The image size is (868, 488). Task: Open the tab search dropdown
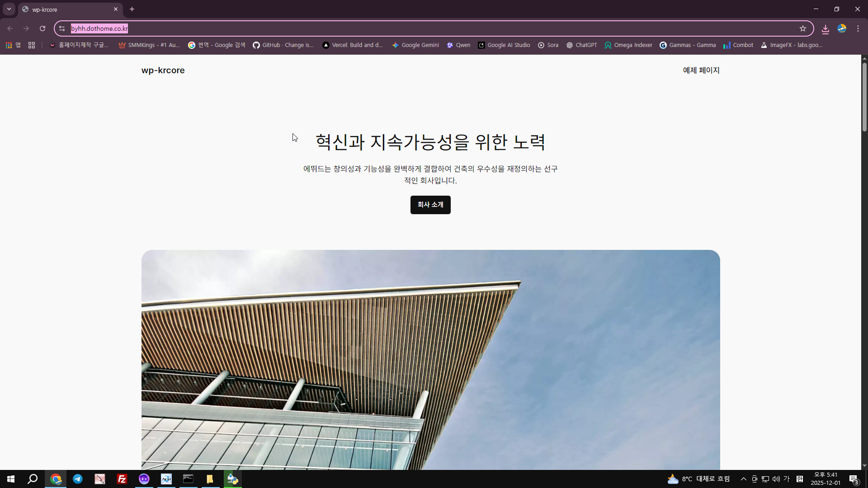click(9, 9)
